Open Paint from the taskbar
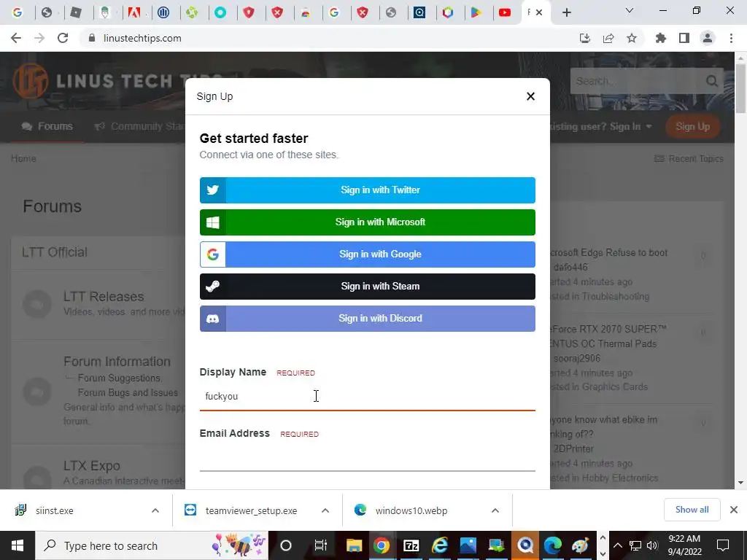 [580, 545]
